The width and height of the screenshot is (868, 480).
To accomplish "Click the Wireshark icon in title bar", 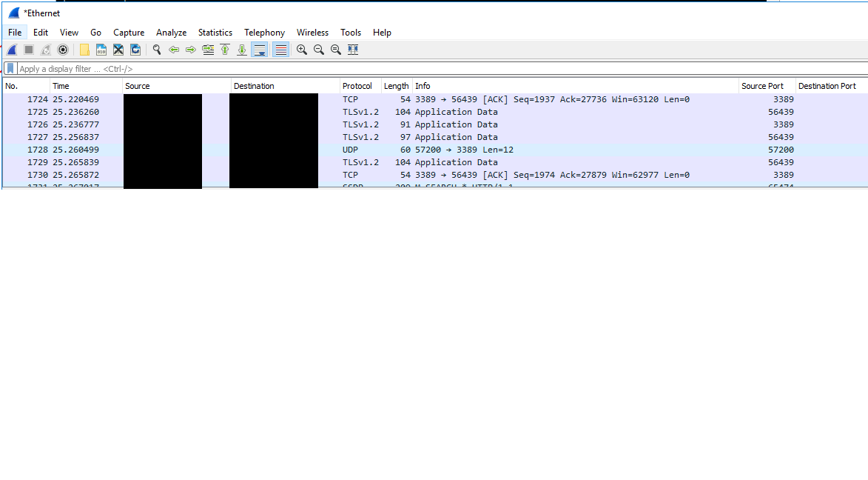I will pos(14,13).
